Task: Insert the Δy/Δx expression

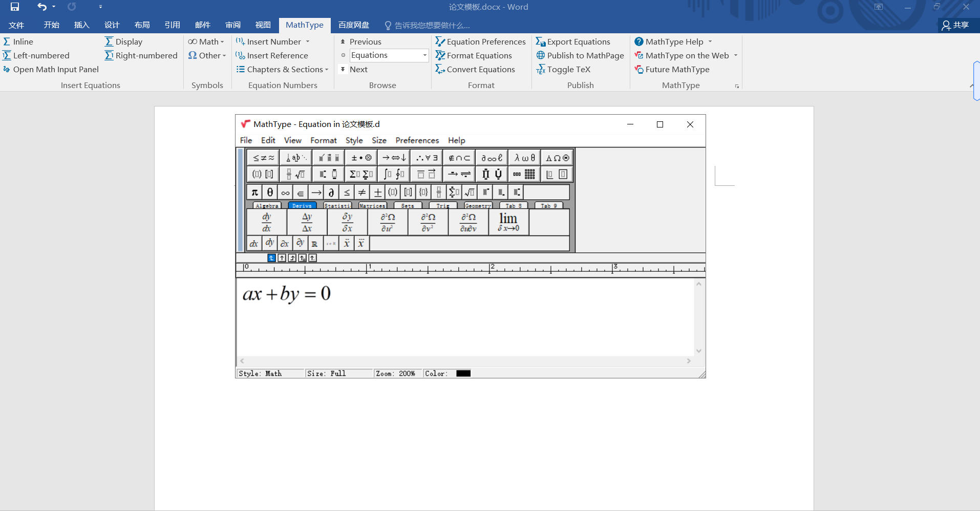Action: click(307, 222)
